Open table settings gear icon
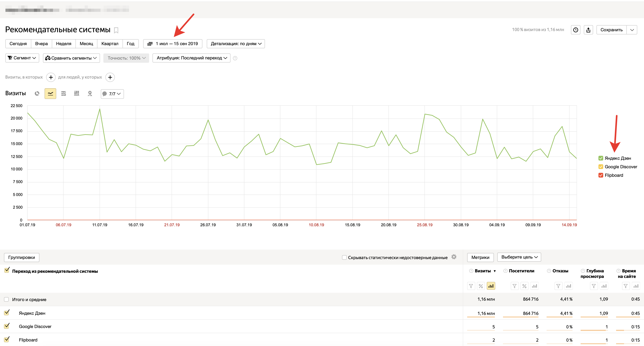Viewport: 644px width, 346px height. click(x=454, y=257)
